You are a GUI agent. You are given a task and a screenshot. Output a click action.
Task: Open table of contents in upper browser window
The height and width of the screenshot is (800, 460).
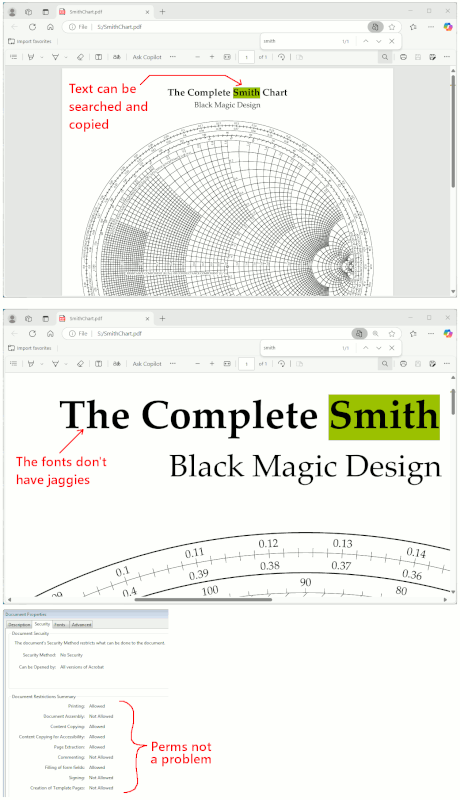coord(14,57)
